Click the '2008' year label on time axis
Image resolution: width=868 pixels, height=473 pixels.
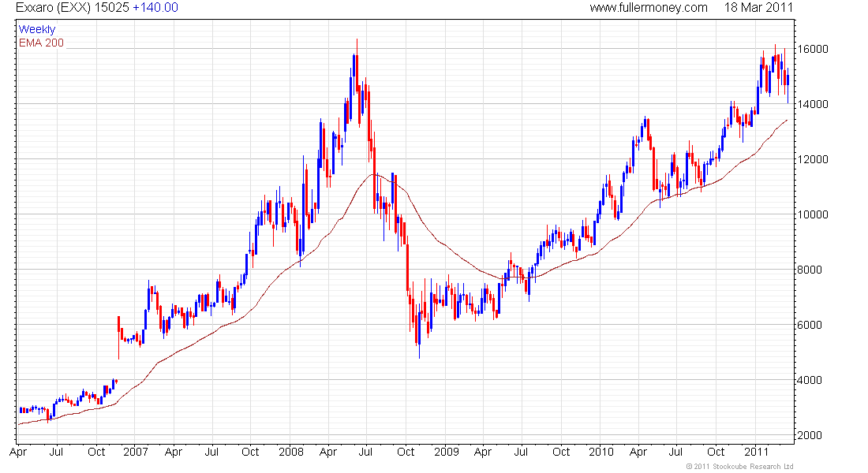[x=291, y=452]
